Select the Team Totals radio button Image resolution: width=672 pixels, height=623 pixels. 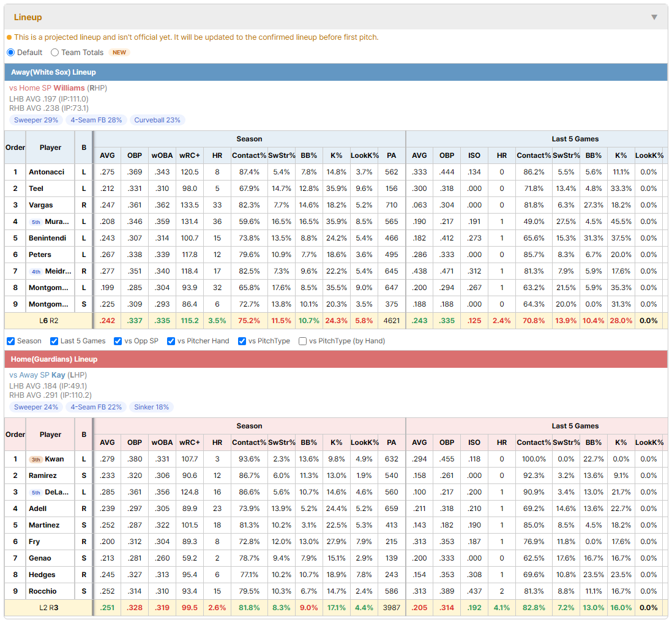tap(54, 52)
